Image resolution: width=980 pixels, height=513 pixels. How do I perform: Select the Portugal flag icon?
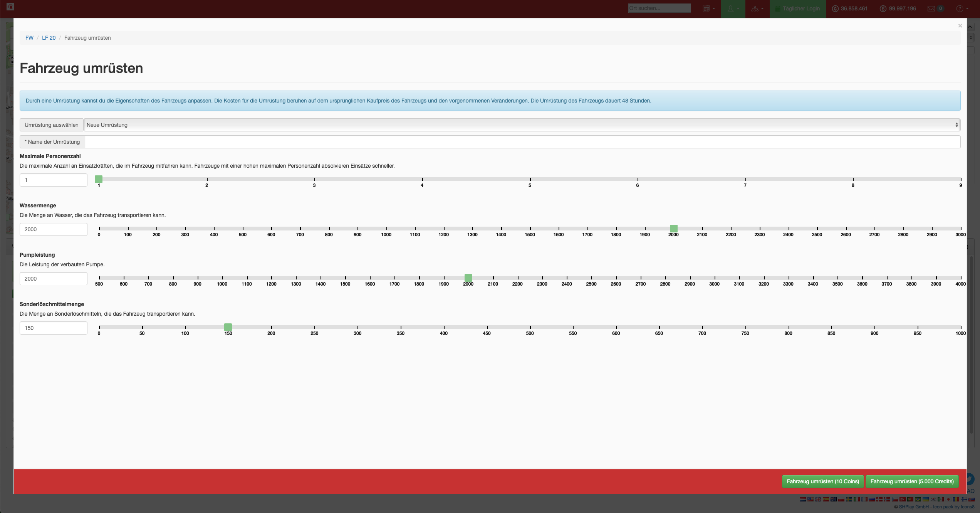click(910, 499)
